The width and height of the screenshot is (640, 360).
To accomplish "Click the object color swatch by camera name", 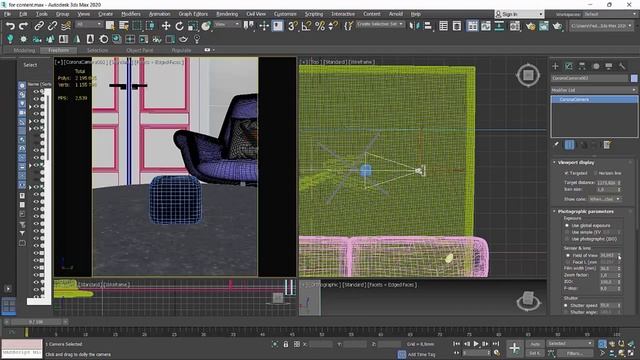I will [634, 78].
